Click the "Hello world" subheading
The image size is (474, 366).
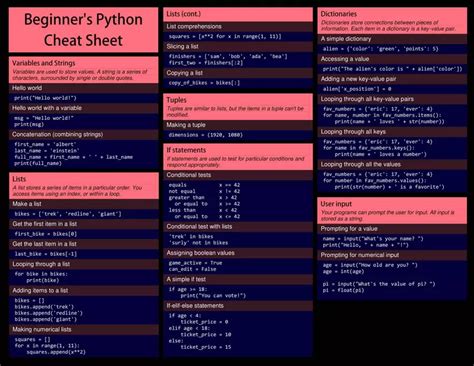[x=27, y=88]
